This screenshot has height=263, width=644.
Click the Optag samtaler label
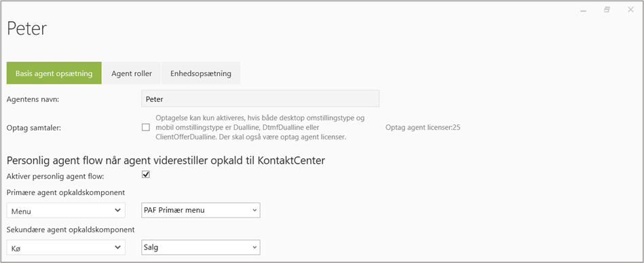tap(34, 128)
